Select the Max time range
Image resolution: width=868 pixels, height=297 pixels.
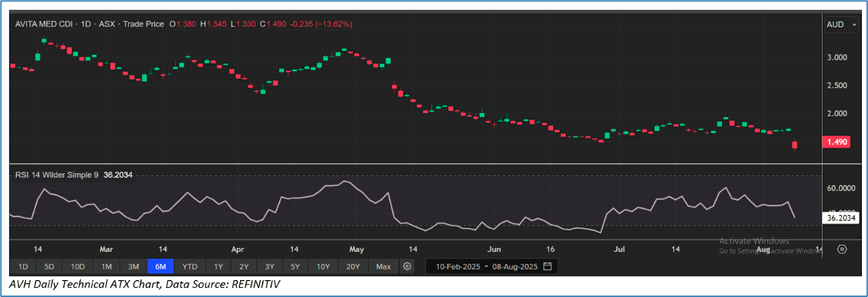[x=383, y=266]
